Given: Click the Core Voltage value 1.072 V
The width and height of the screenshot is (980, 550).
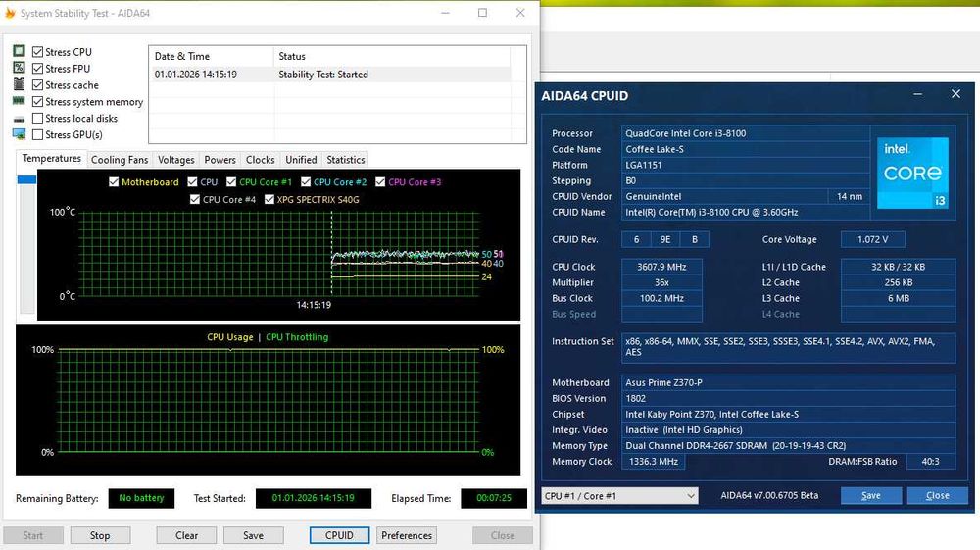Looking at the screenshot, I should [872, 239].
